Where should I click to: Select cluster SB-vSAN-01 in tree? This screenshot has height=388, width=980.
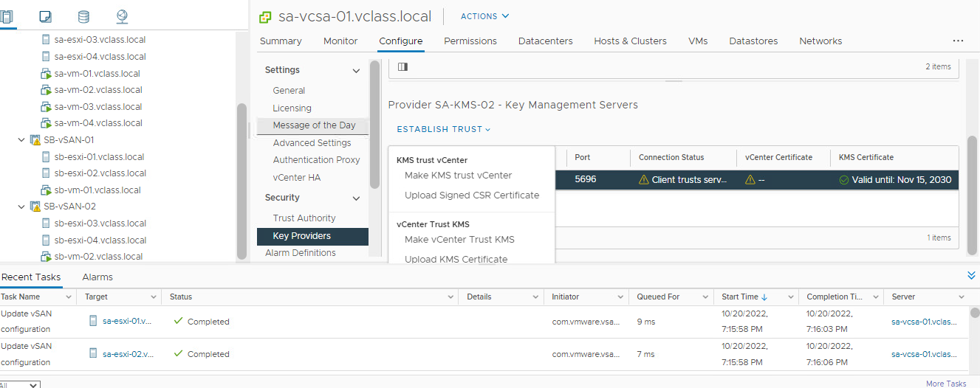click(69, 140)
